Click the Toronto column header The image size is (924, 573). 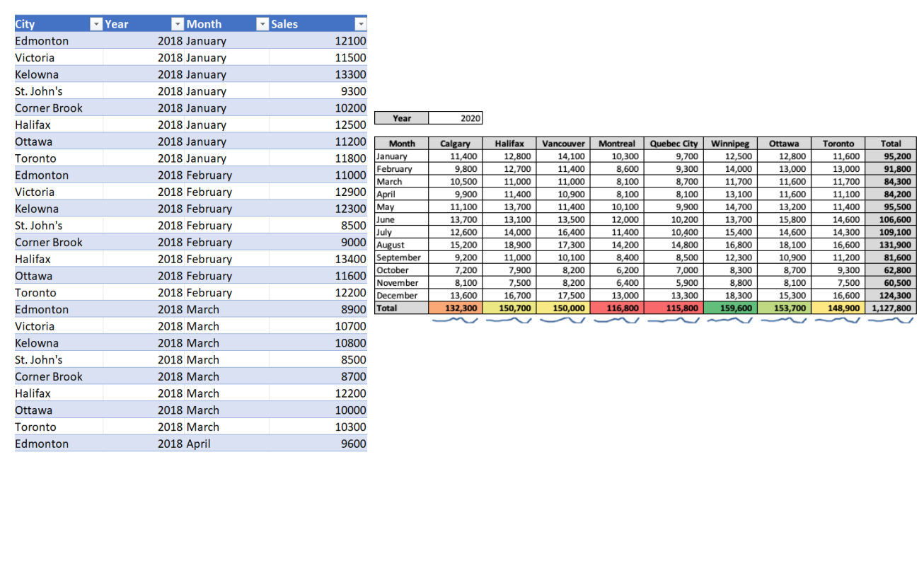[838, 143]
